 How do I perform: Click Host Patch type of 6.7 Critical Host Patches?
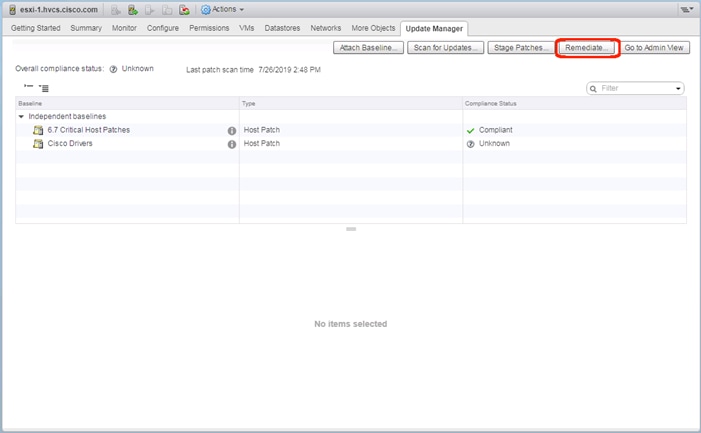click(x=262, y=130)
